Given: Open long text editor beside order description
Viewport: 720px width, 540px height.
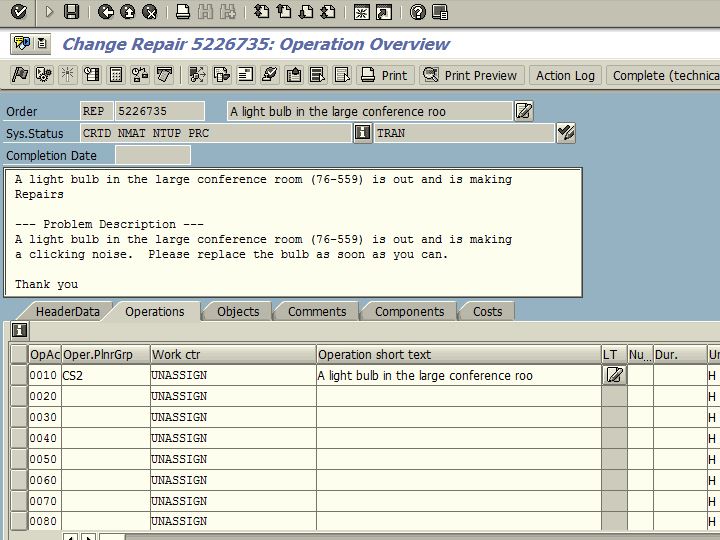Looking at the screenshot, I should (524, 111).
